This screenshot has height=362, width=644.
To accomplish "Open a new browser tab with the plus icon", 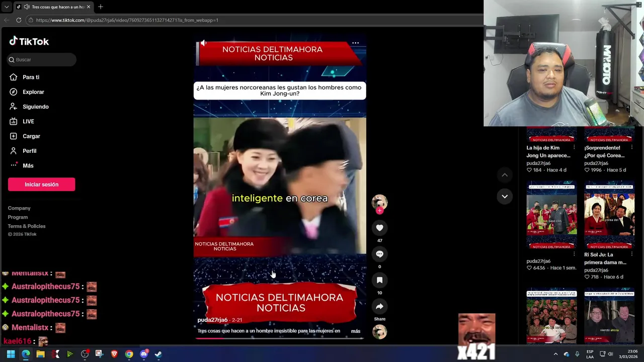I will [101, 7].
